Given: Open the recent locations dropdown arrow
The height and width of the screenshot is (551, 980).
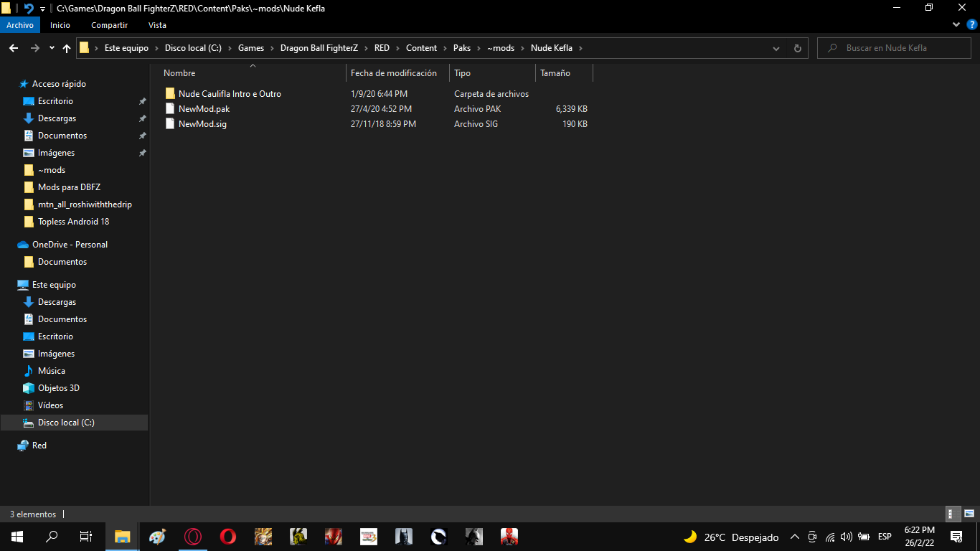Looking at the screenshot, I should click(x=52, y=48).
